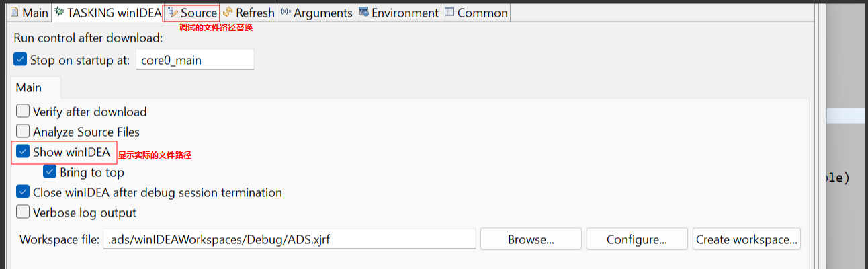
Task: Click the Common tab icon
Action: (x=449, y=13)
